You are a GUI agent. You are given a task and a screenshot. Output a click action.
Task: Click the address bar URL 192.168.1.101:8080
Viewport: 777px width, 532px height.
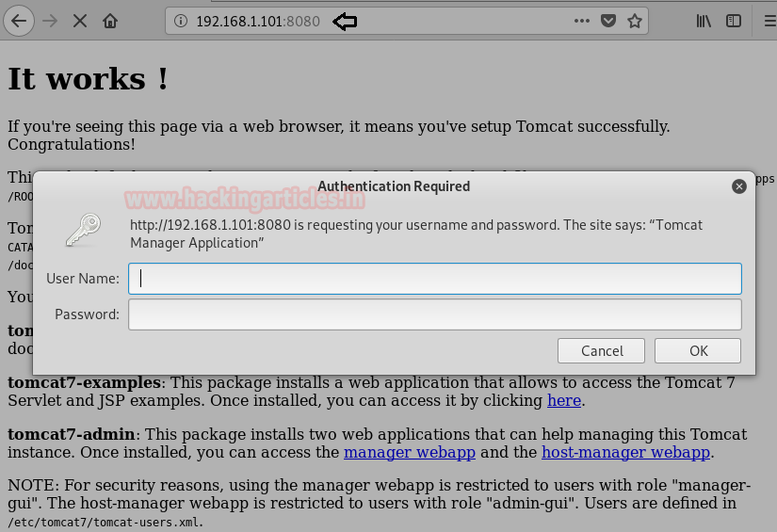[x=258, y=22]
